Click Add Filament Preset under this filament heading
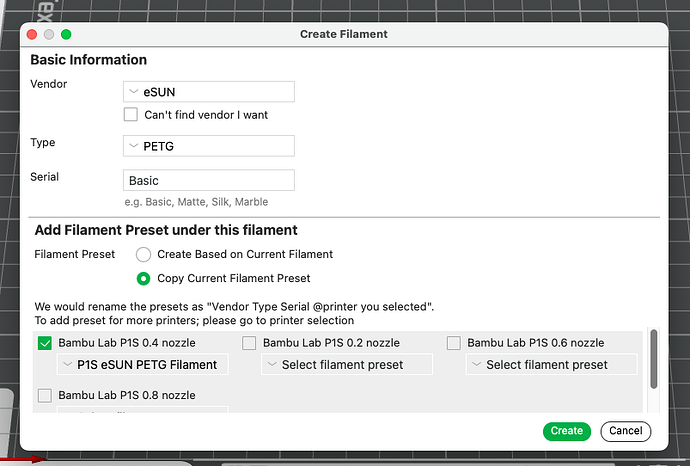The width and height of the screenshot is (690, 466). click(166, 230)
